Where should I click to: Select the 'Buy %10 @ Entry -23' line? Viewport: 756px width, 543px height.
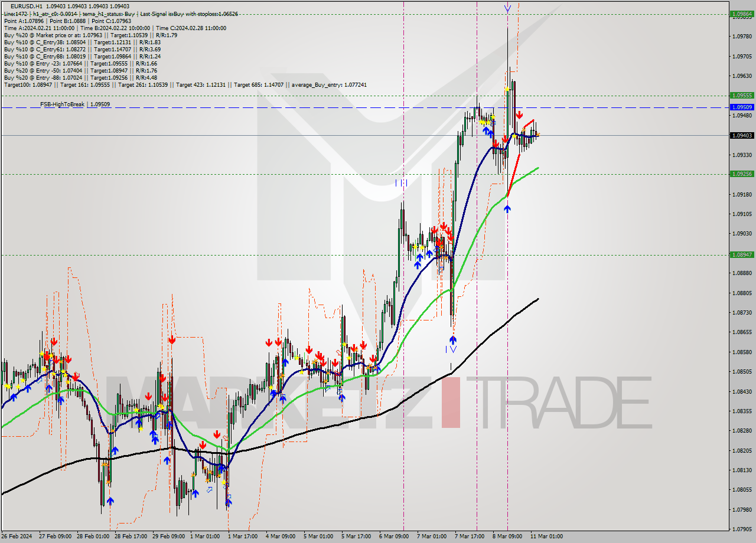[x=80, y=63]
